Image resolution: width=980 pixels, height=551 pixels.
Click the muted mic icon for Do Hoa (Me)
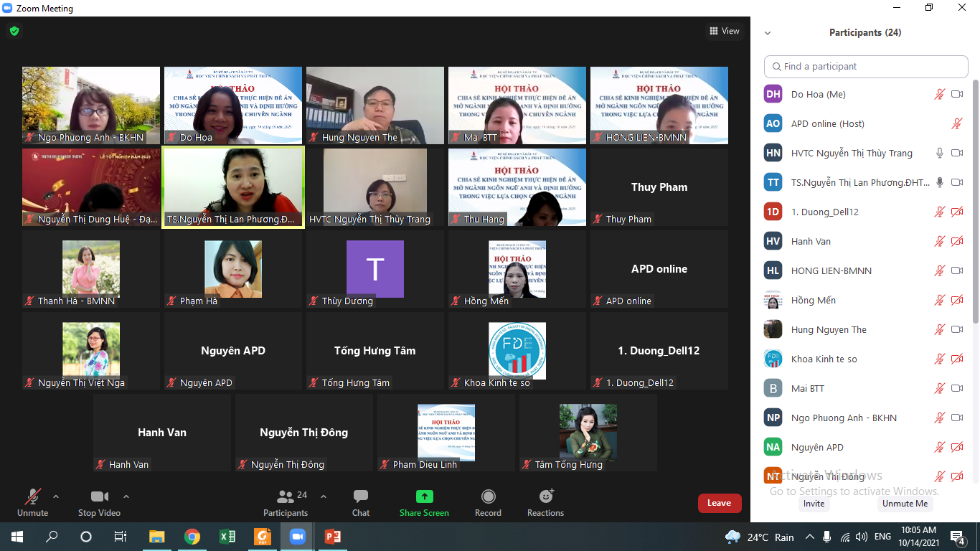(x=939, y=94)
